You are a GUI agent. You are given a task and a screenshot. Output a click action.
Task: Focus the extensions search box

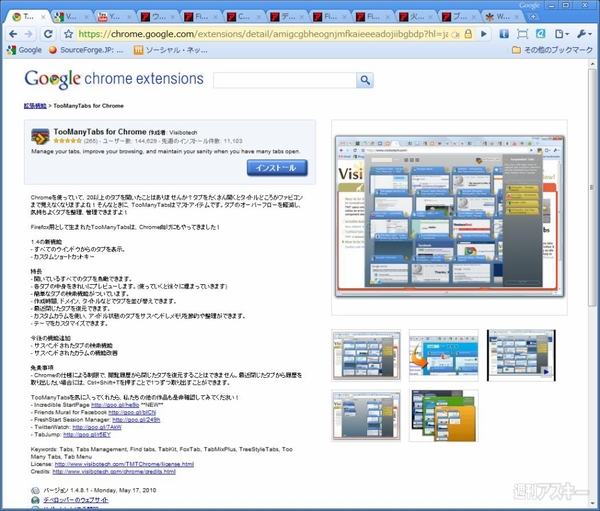coord(285,80)
